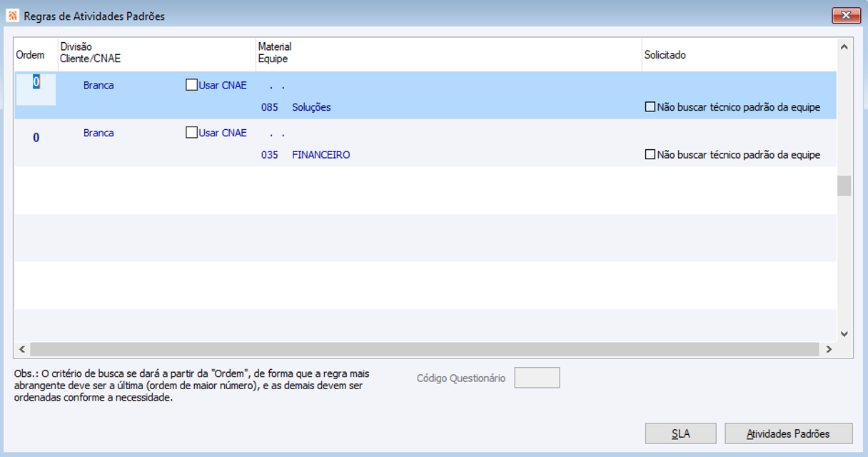Screen dimensions: 868x457
Task: Enable Usar CNAE in the Soluções row
Action: click(x=191, y=85)
